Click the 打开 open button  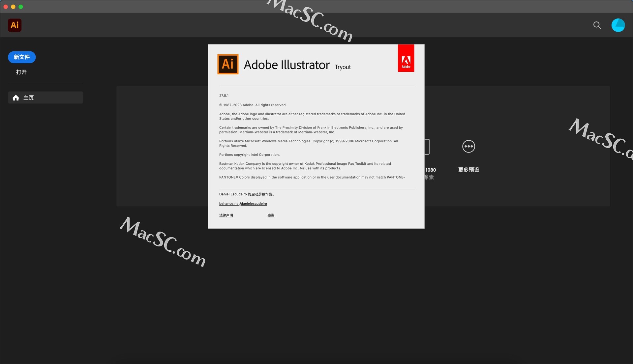(x=21, y=72)
